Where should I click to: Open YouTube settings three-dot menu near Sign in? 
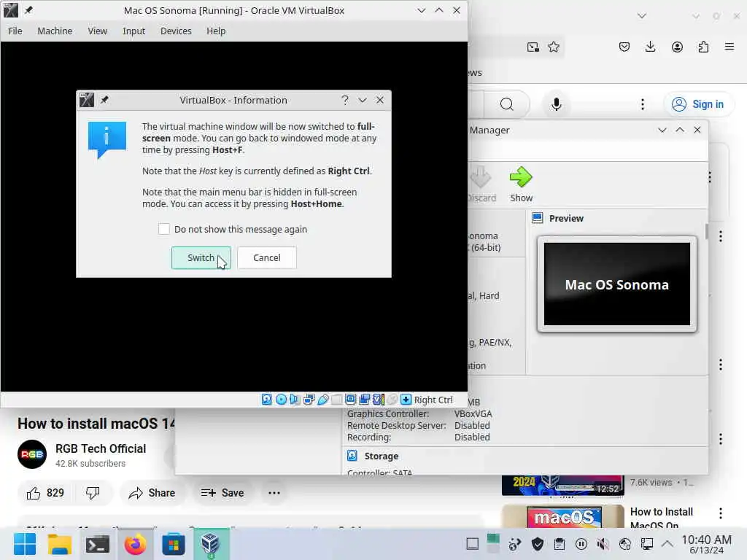[643, 104]
